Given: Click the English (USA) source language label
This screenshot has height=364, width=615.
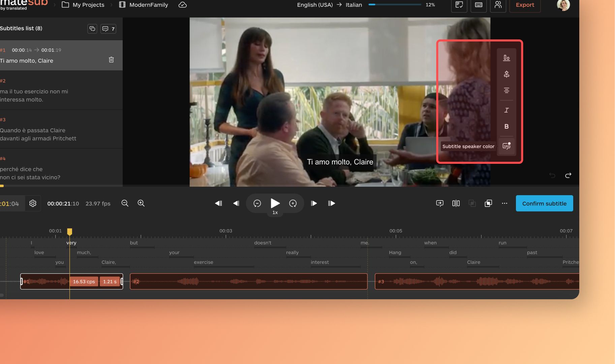Looking at the screenshot, I should pos(315,5).
